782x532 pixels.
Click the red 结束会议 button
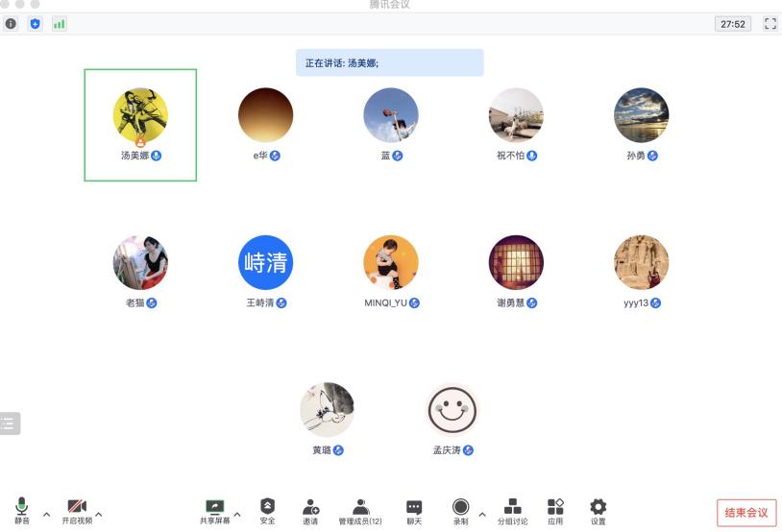click(x=746, y=513)
